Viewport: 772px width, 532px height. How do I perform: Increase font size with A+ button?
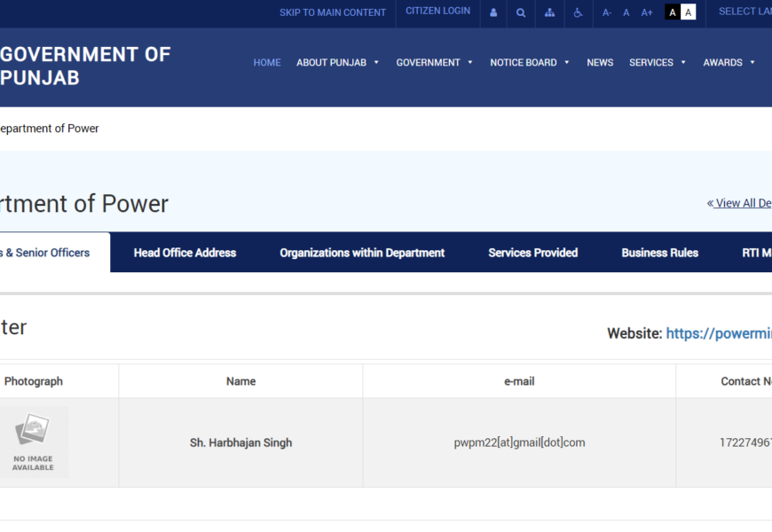[647, 12]
